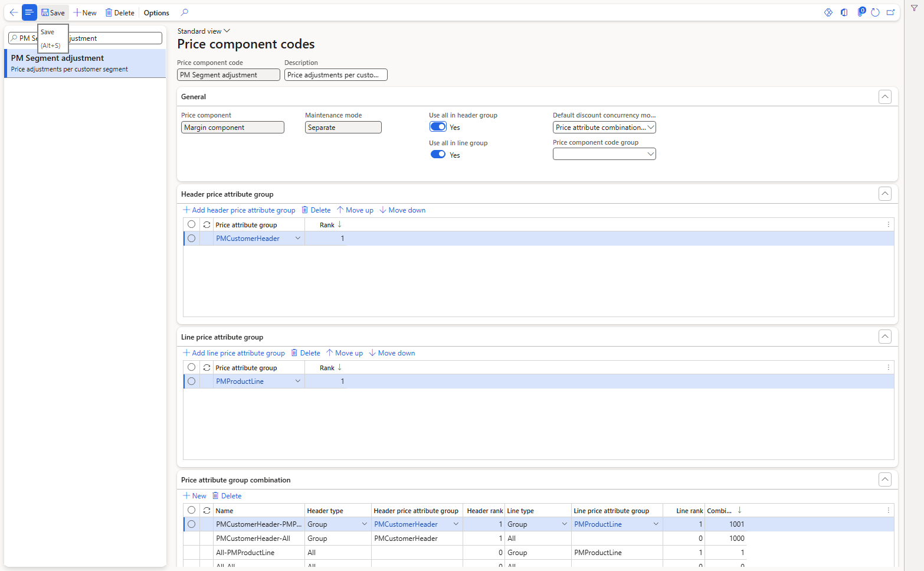Select PM Segment adjustment list item
Viewport: 924px width, 571px height.
[85, 63]
